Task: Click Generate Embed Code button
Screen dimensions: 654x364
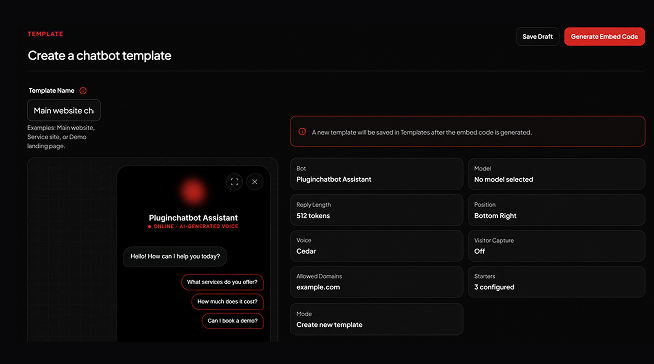Action: point(604,37)
